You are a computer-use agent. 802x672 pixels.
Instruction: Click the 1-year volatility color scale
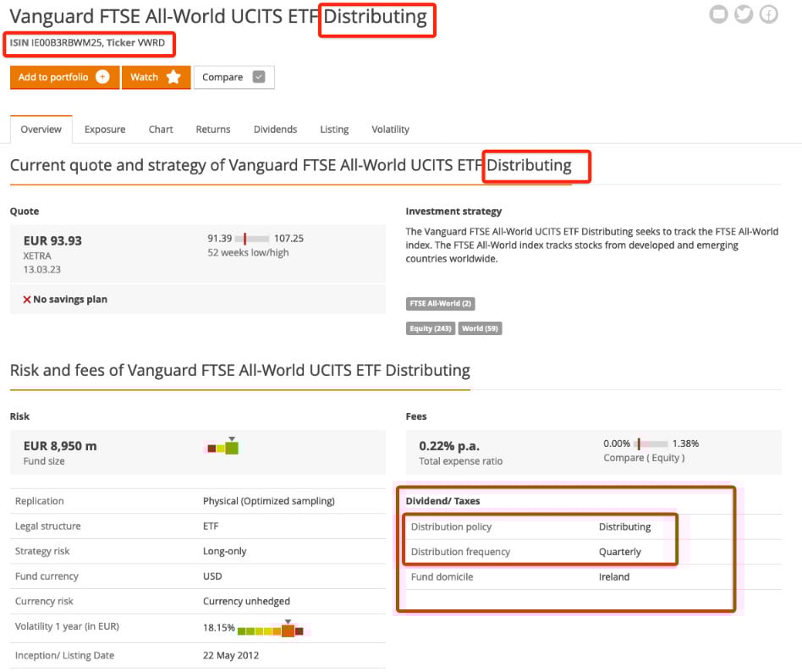[x=270, y=631]
